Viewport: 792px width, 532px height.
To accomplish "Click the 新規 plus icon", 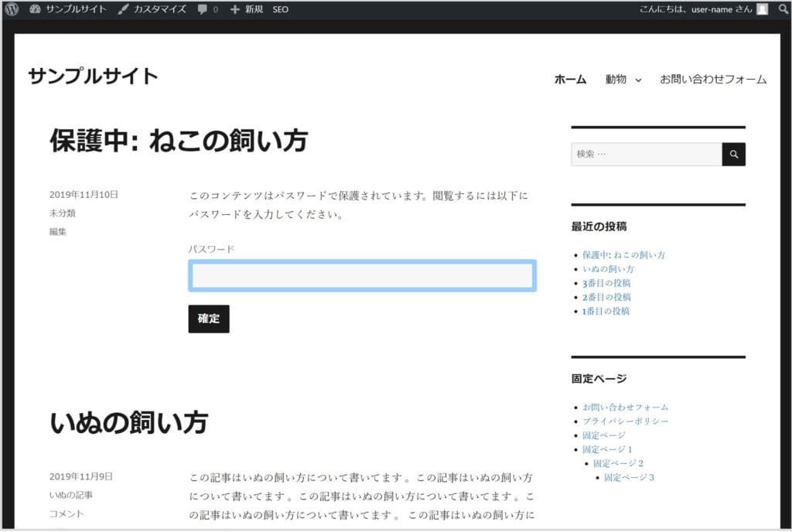I will (235, 9).
